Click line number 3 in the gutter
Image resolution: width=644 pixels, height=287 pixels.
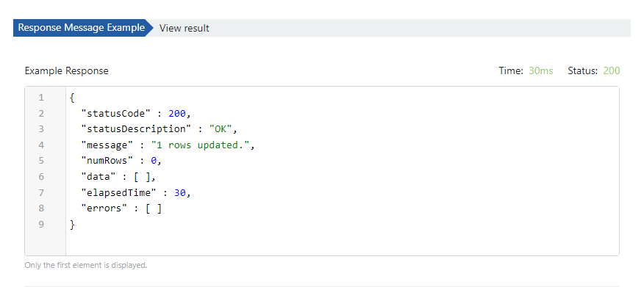pyautogui.click(x=41, y=129)
